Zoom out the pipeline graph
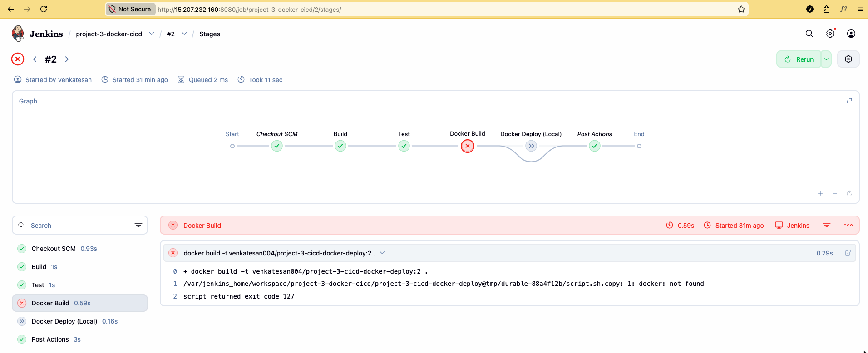This screenshot has height=353, width=868. tap(835, 193)
